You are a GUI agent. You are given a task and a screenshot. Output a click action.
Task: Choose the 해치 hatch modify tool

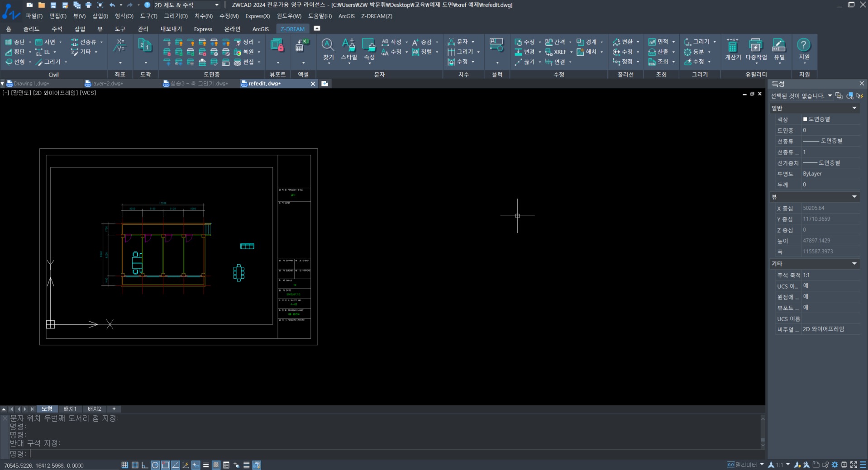pyautogui.click(x=587, y=52)
